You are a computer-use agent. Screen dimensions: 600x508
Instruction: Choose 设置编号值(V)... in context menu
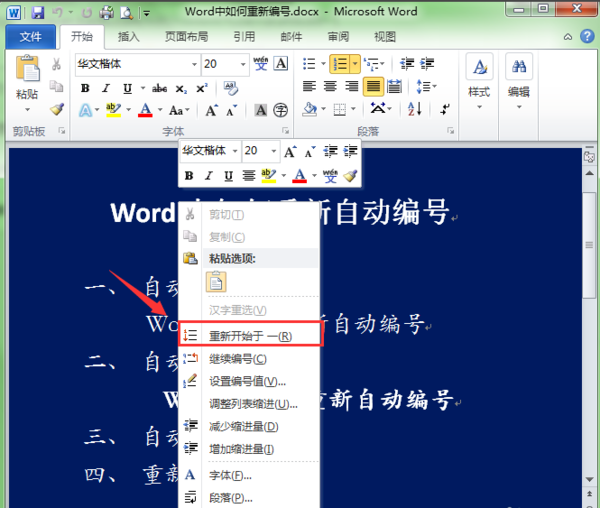pyautogui.click(x=249, y=381)
